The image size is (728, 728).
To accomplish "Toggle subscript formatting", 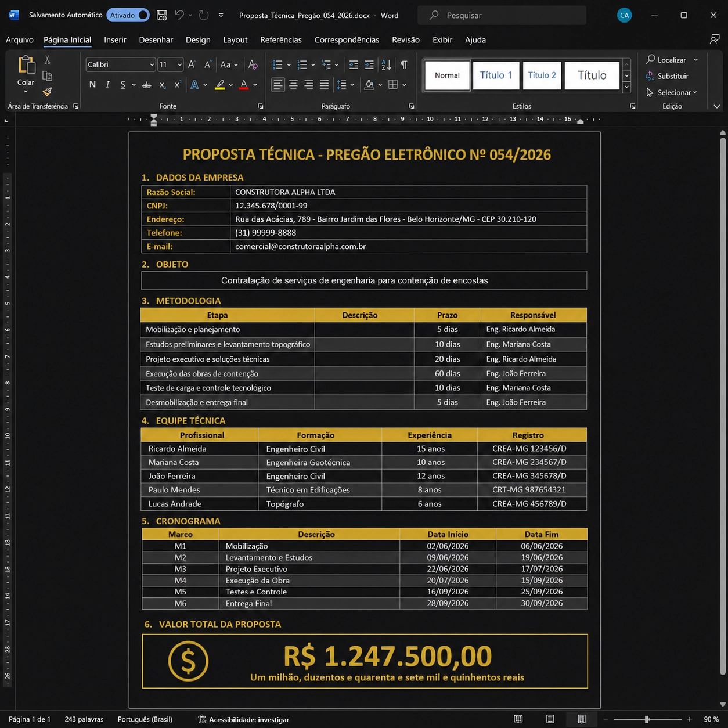I will (163, 85).
